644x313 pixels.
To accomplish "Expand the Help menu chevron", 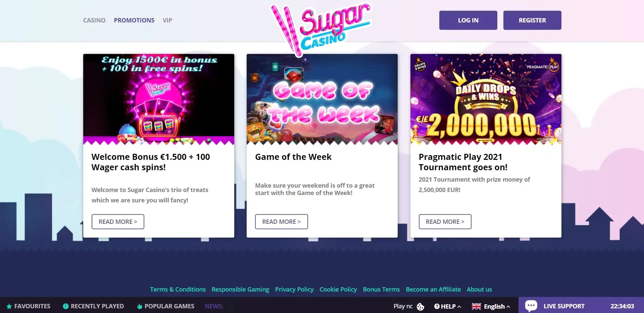I will (x=459, y=307).
